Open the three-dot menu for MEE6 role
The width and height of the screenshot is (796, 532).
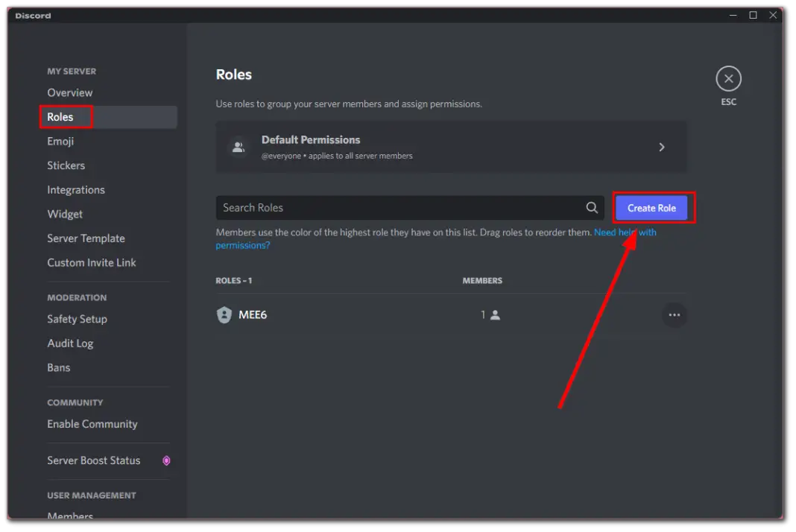click(675, 315)
